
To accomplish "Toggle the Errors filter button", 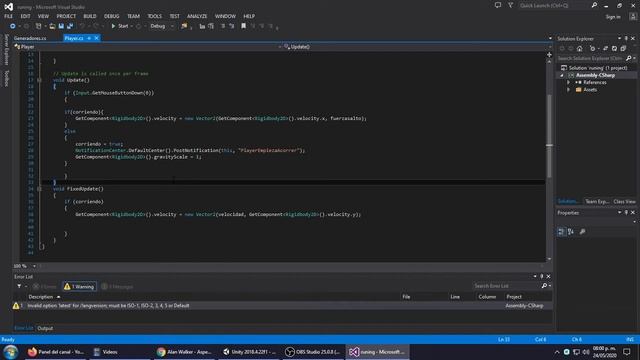I will click(44, 287).
